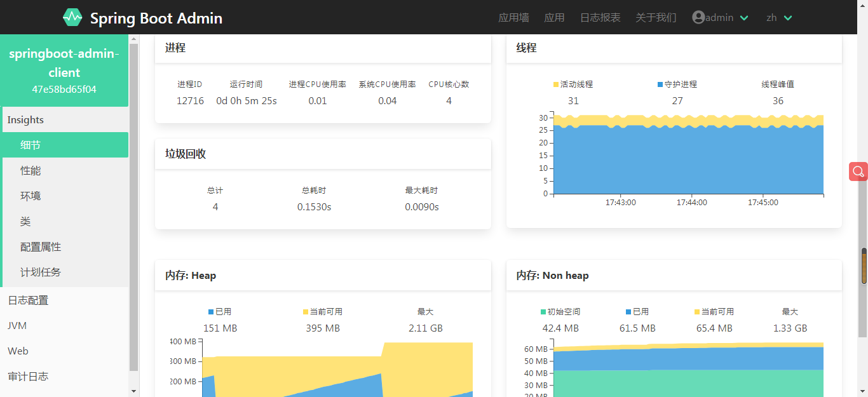Click the sidebar scrollbar down arrow
Screen dimensions: 868x397
(133, 391)
